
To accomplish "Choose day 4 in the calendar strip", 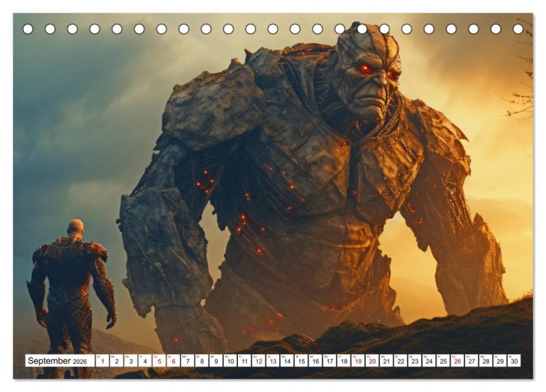I will pyautogui.click(x=145, y=361).
